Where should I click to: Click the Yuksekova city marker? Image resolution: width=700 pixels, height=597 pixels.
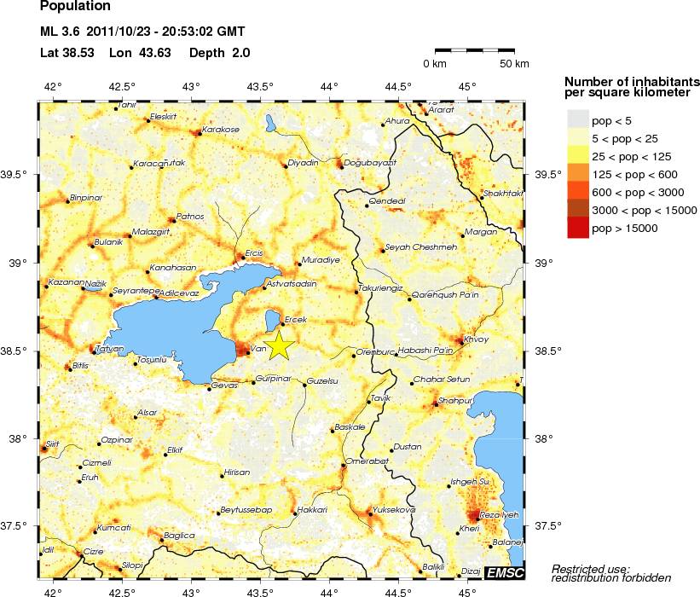tap(370, 513)
